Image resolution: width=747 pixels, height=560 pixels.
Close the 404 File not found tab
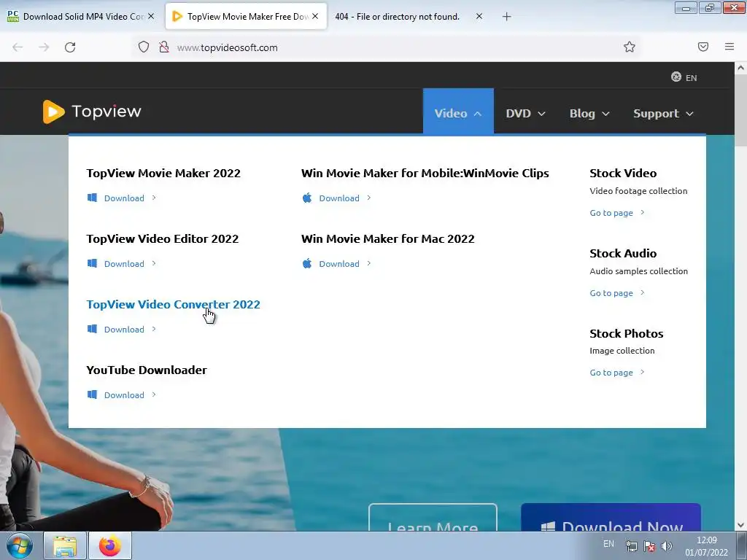click(x=479, y=16)
